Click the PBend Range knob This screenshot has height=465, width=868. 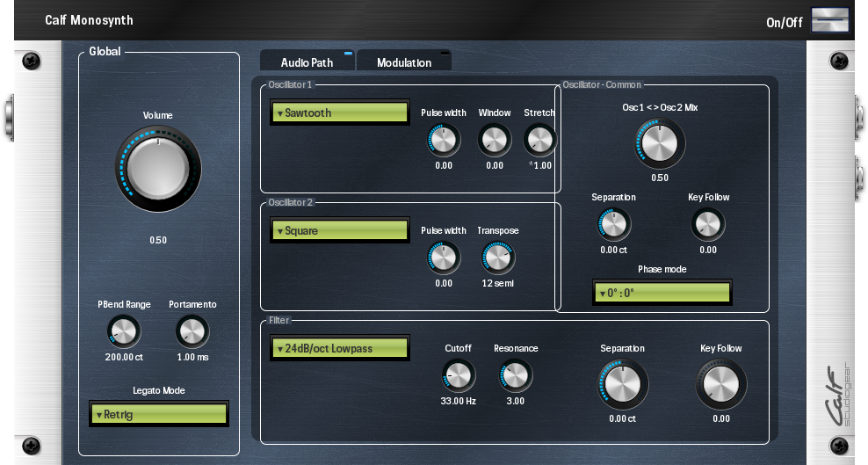pyautogui.click(x=124, y=331)
